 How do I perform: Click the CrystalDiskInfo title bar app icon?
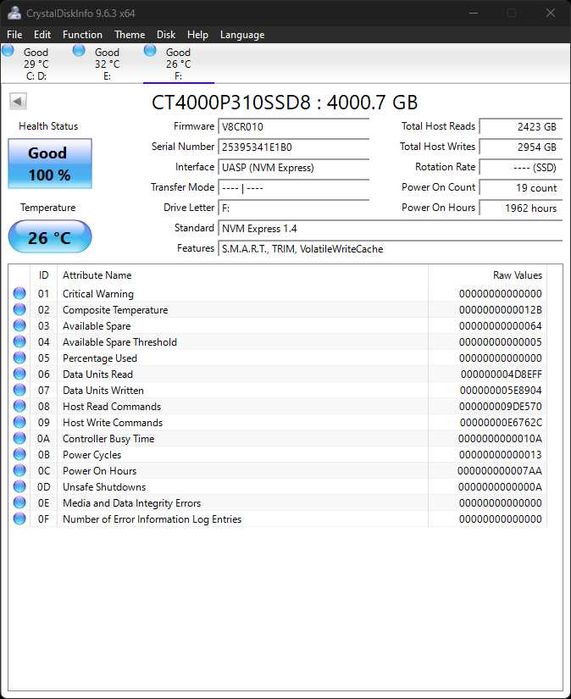tap(14, 13)
